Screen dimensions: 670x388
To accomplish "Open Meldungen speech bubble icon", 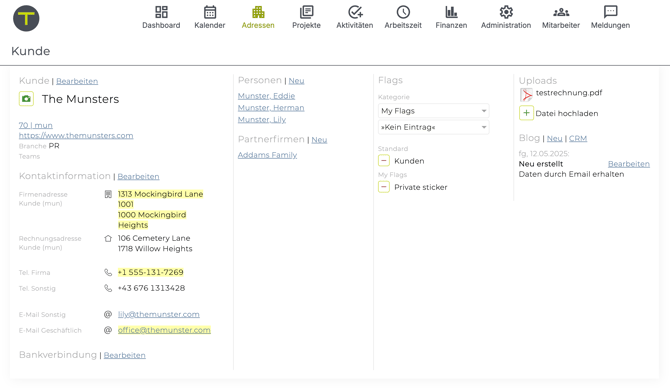I will click(x=610, y=12).
